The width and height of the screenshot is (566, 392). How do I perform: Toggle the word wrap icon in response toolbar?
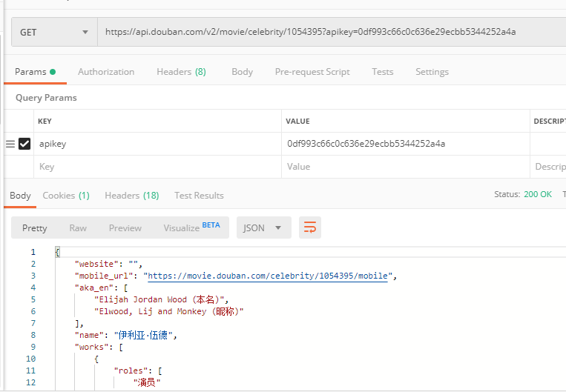(x=310, y=227)
